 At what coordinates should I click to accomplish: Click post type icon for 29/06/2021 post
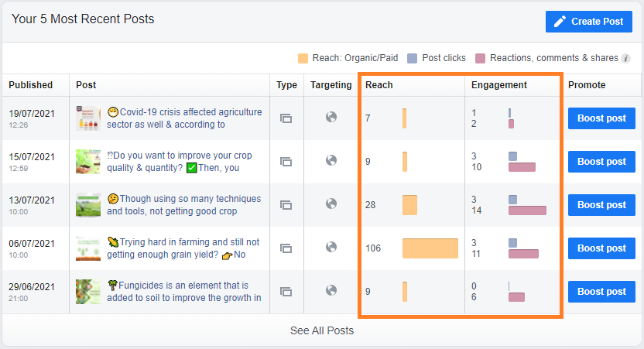286,292
